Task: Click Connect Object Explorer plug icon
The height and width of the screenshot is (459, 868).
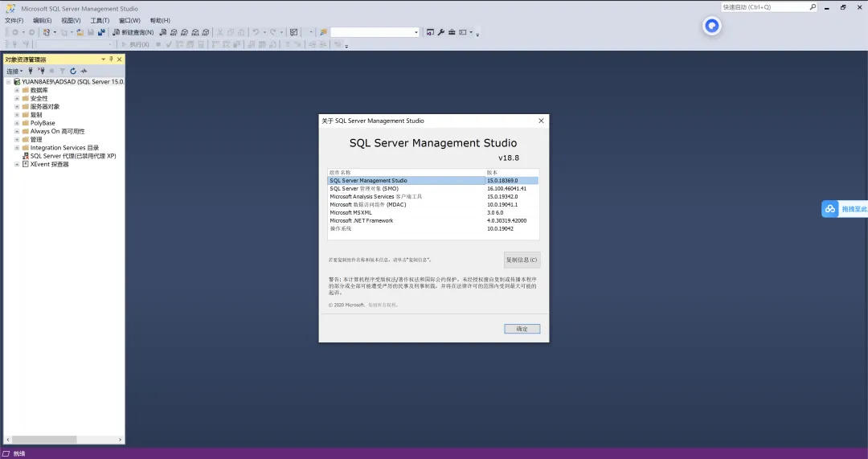Action: (31, 71)
